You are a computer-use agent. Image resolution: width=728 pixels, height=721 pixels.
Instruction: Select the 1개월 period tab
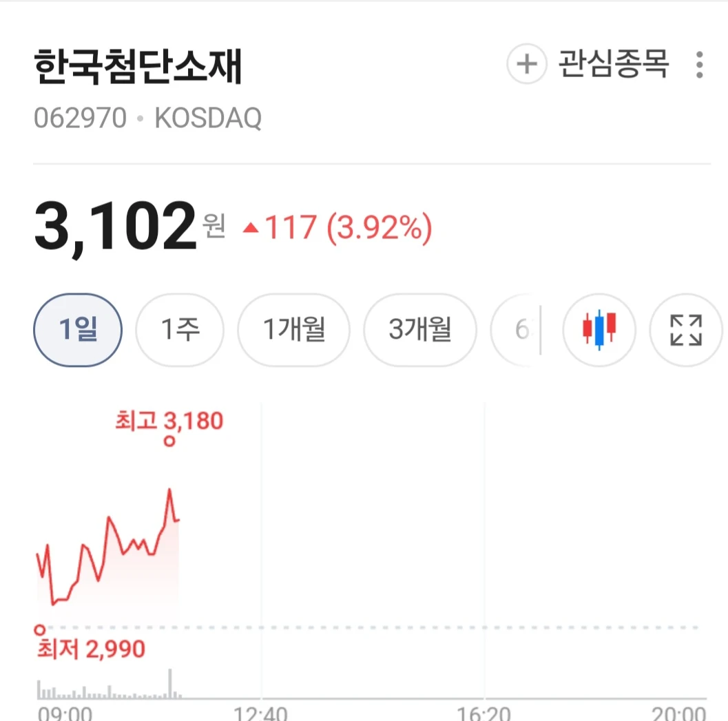tap(294, 330)
